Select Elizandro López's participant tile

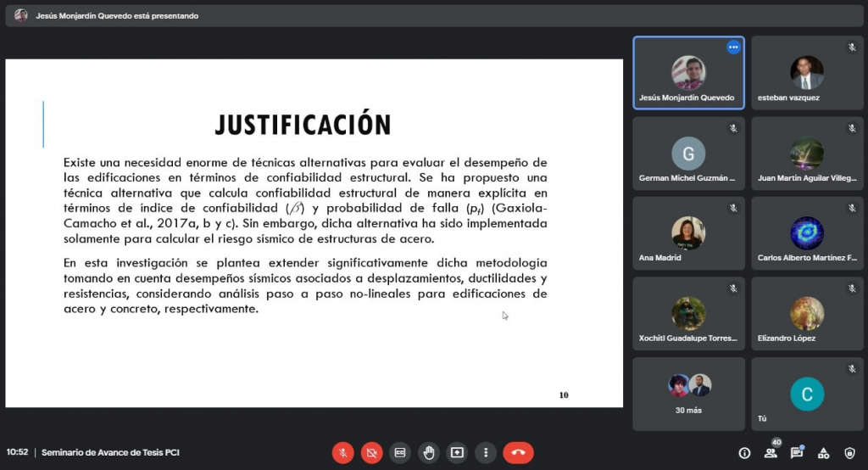pos(807,314)
